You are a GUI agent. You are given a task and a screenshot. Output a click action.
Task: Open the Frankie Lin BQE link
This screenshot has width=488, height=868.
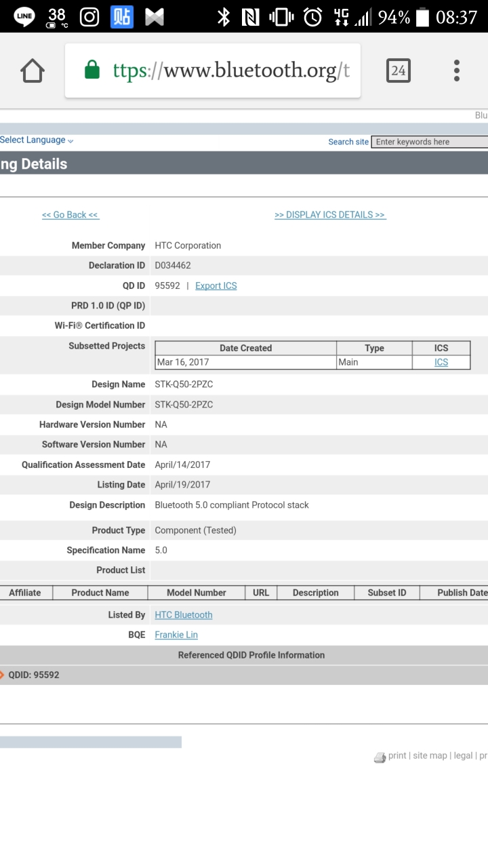click(176, 635)
